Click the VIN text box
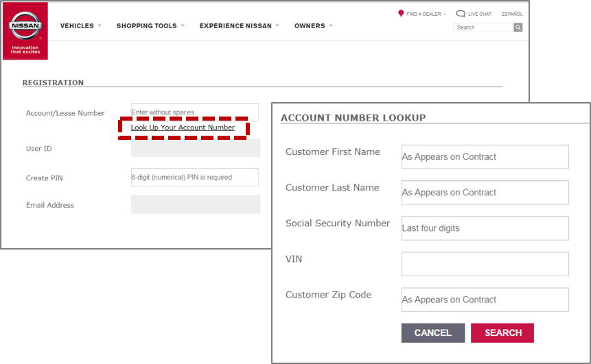 (x=485, y=264)
